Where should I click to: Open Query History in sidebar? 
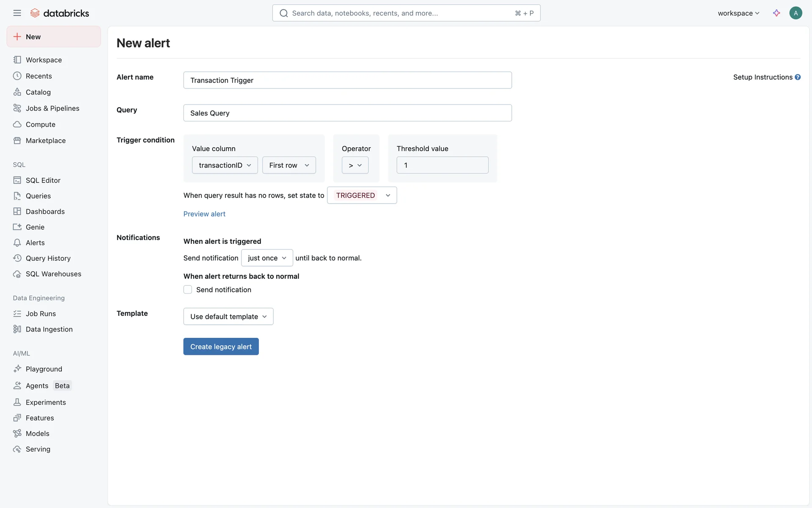click(x=48, y=258)
